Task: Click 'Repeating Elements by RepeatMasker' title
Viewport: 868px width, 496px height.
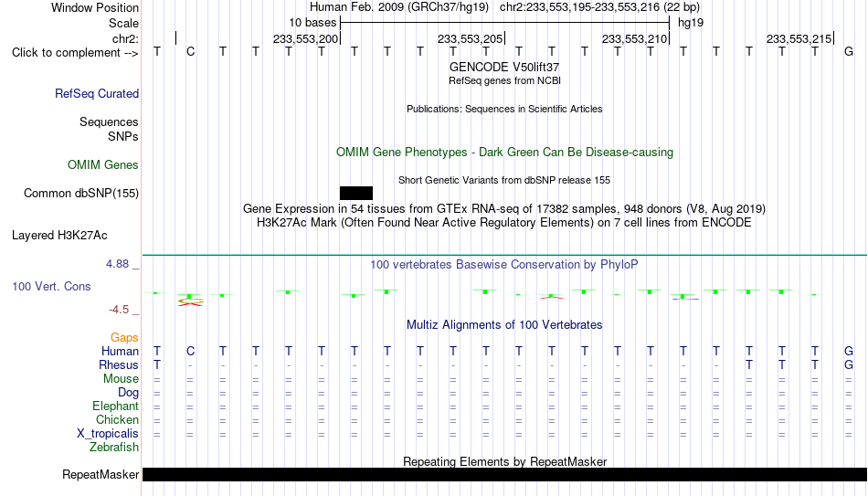Action: (x=504, y=461)
